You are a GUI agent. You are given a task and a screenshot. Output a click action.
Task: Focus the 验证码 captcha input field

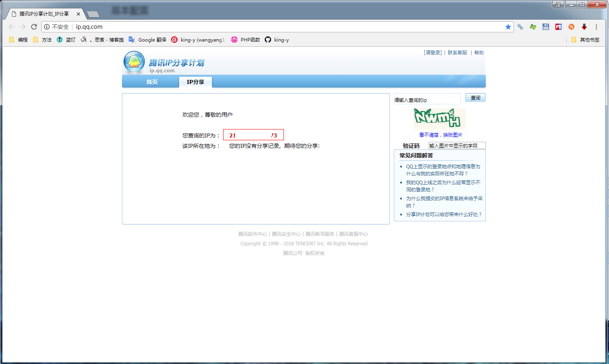point(457,145)
